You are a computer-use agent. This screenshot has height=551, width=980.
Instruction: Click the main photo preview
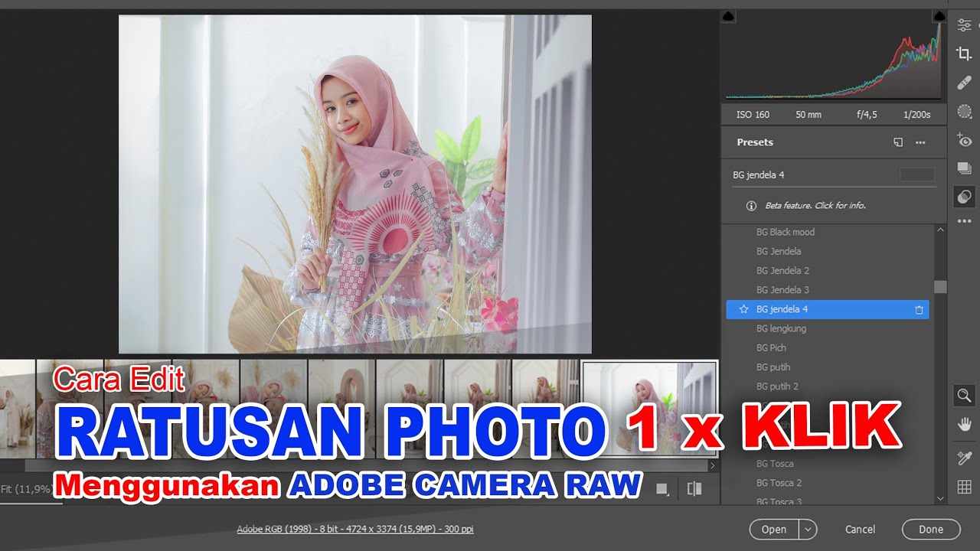point(354,184)
